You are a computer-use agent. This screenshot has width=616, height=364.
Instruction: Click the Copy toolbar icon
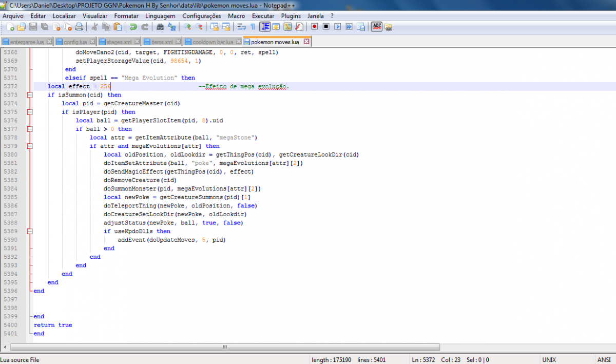[x=106, y=26]
